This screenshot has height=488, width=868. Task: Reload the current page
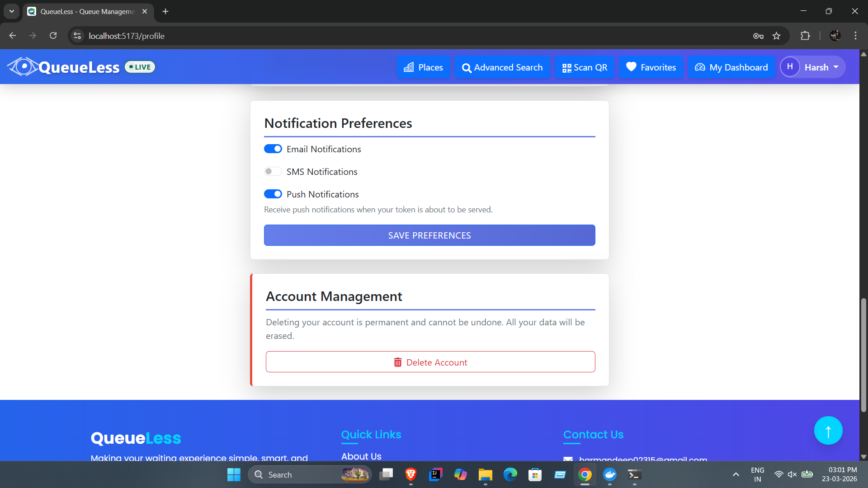[53, 36]
